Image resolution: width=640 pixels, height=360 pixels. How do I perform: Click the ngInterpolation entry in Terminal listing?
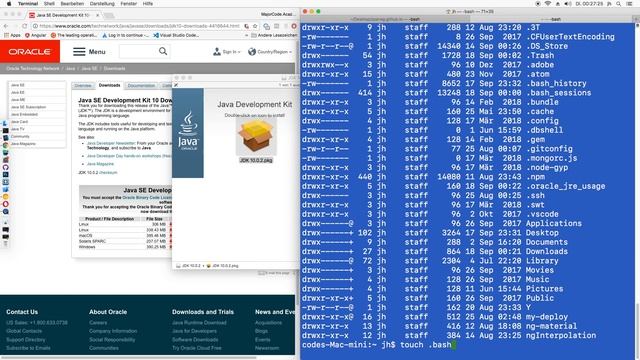point(560,336)
